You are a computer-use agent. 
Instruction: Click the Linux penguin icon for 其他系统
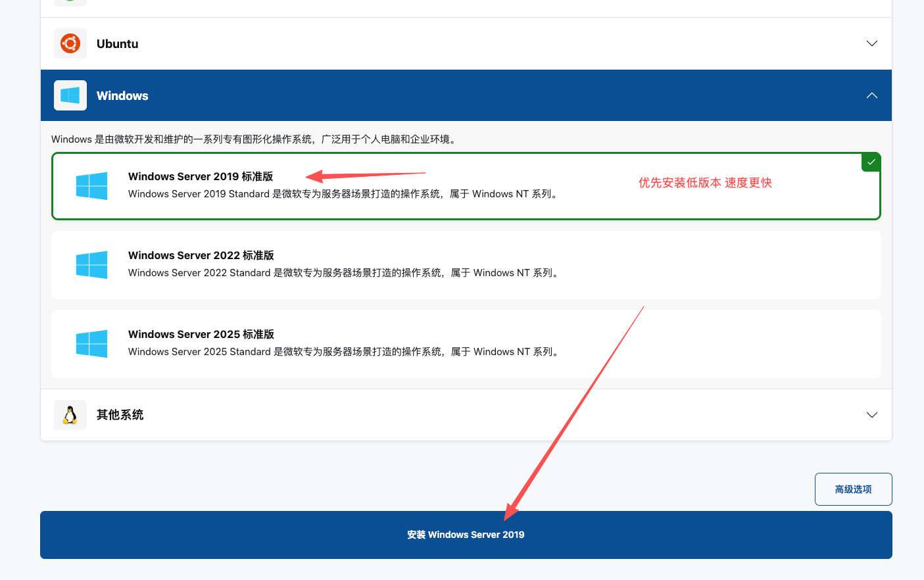[x=70, y=415]
